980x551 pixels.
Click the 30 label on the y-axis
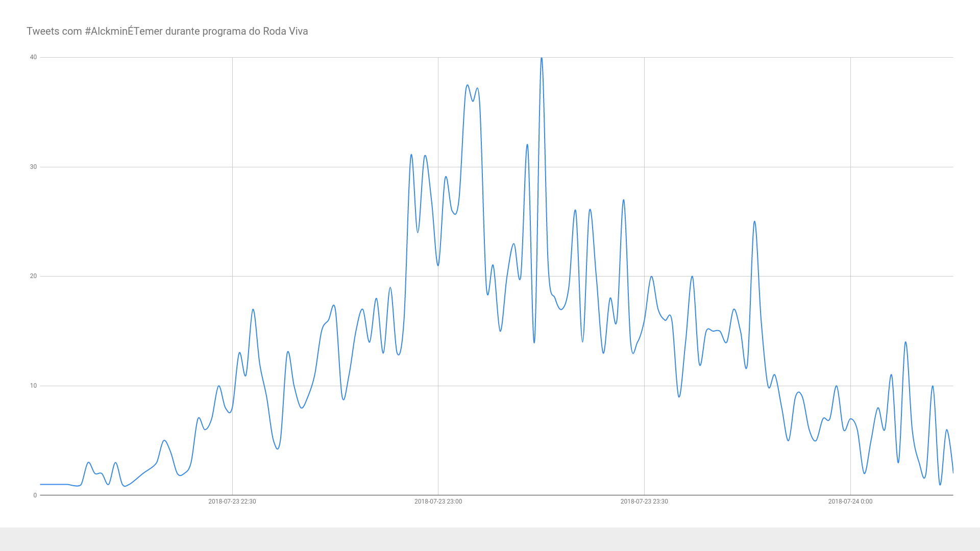[x=34, y=167]
